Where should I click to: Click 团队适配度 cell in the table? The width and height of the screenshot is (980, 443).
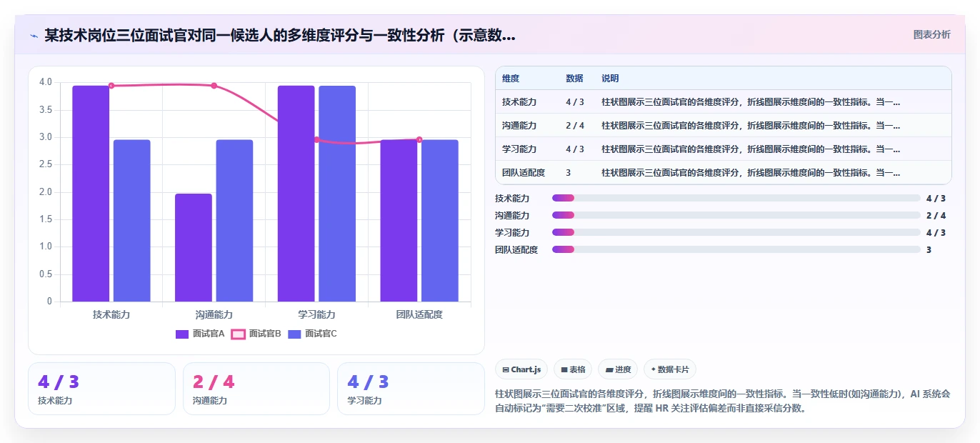point(524,172)
